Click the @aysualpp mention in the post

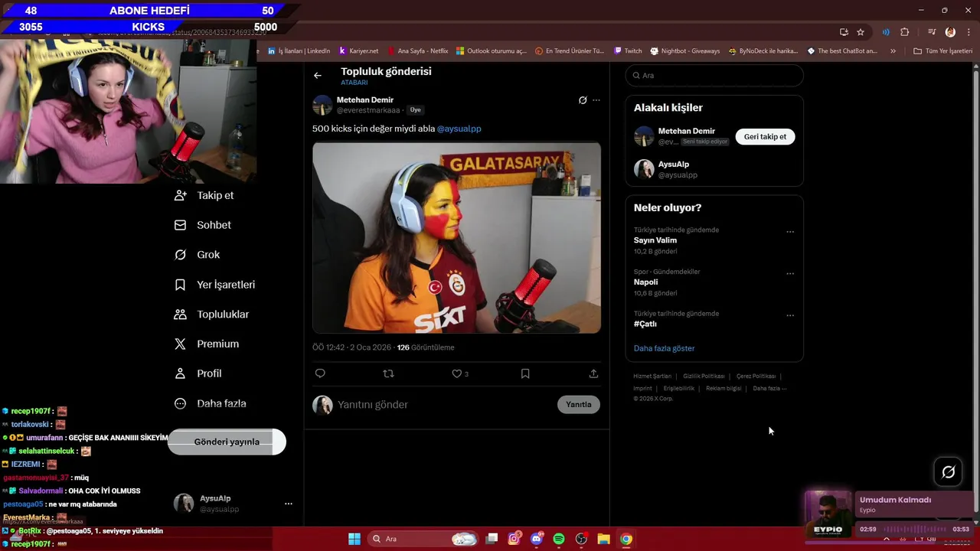(x=459, y=129)
